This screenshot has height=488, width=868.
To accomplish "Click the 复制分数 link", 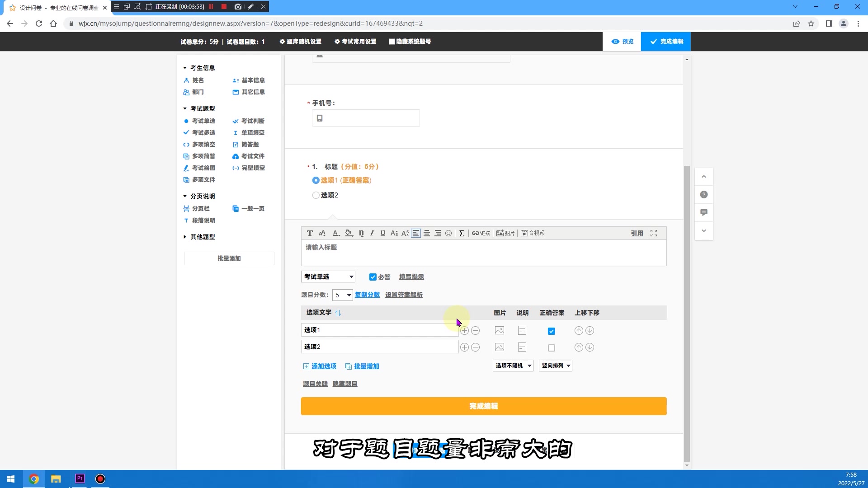I will pyautogui.click(x=368, y=295).
